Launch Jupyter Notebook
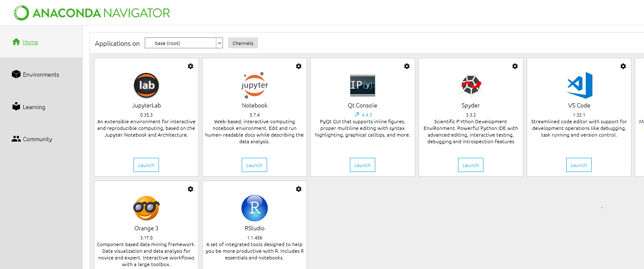 pos(254,165)
